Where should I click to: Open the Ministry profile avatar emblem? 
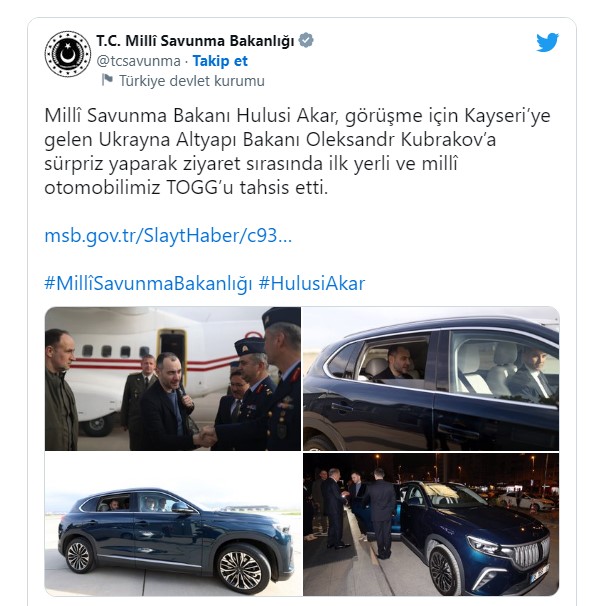pyautogui.click(x=68, y=54)
